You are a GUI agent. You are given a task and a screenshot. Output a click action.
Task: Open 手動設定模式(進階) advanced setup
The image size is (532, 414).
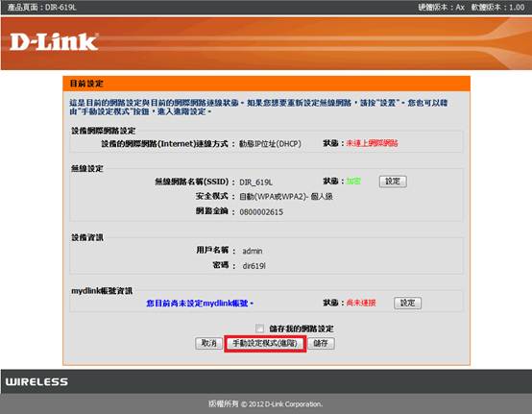coord(265,344)
